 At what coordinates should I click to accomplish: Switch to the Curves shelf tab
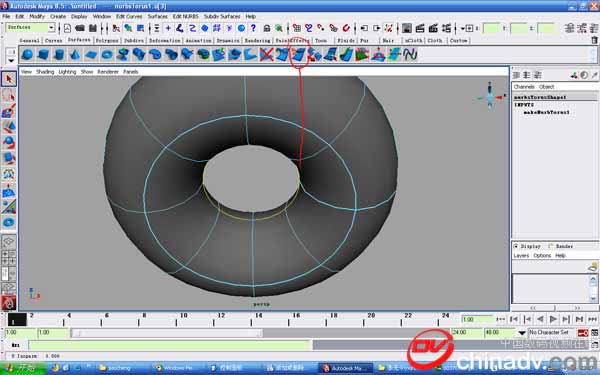coord(54,40)
